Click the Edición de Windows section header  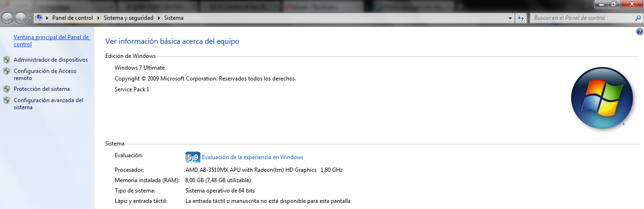tap(130, 56)
